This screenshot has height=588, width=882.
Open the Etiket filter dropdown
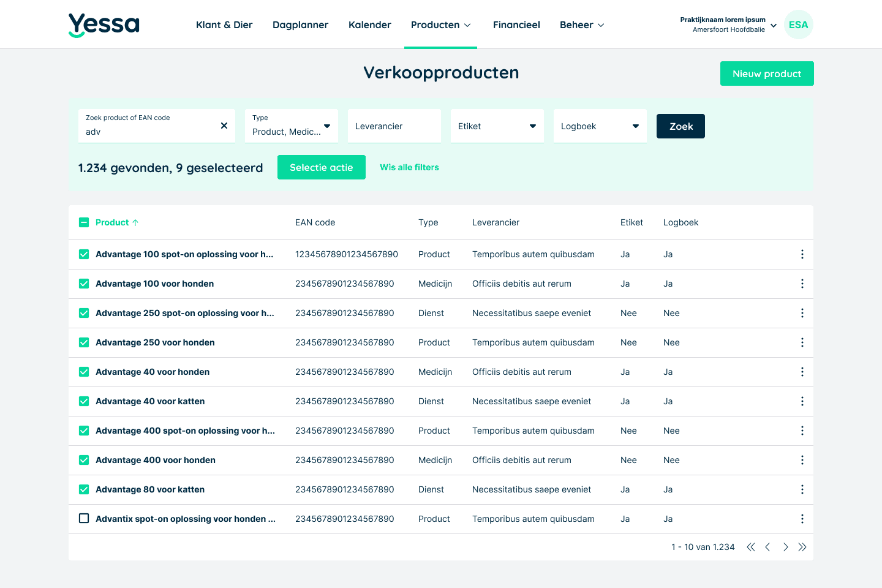coord(497,126)
